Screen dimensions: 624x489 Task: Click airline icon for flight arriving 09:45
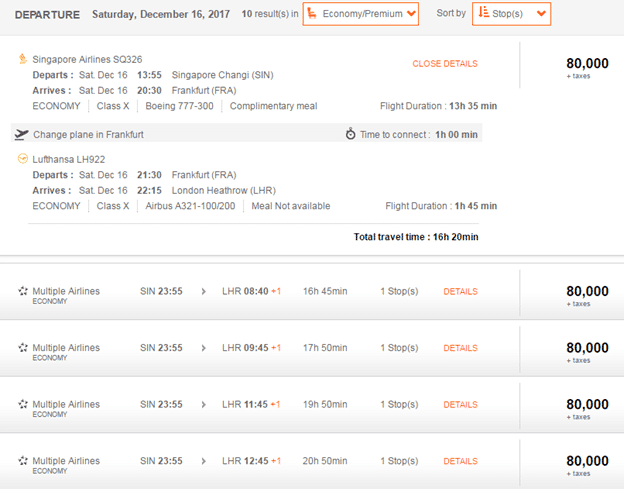pyautogui.click(x=23, y=348)
